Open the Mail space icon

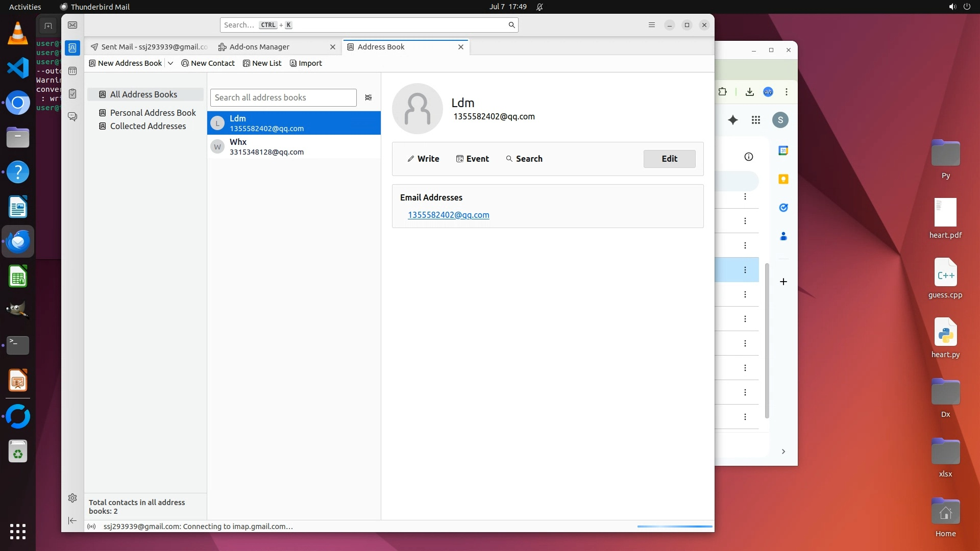pyautogui.click(x=72, y=25)
